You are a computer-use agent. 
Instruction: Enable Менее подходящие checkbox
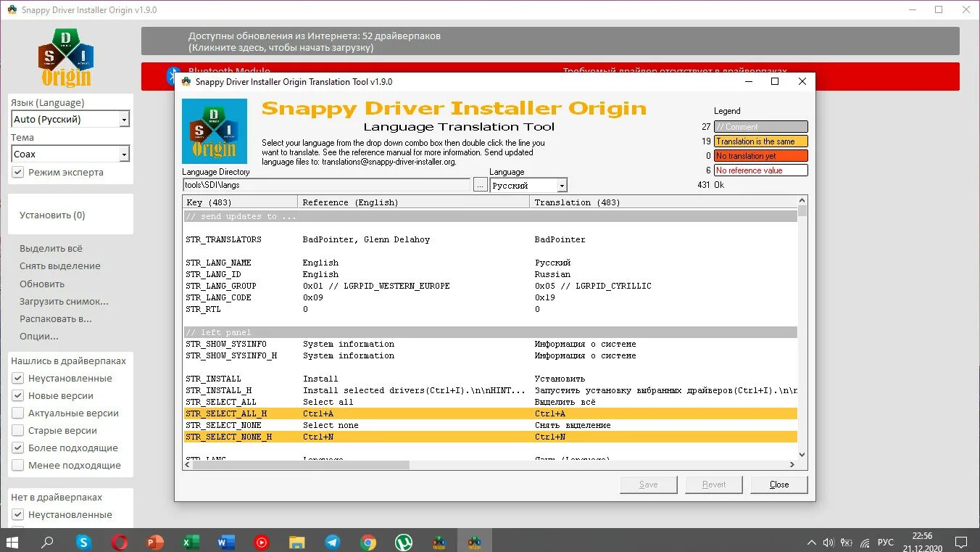(x=18, y=466)
